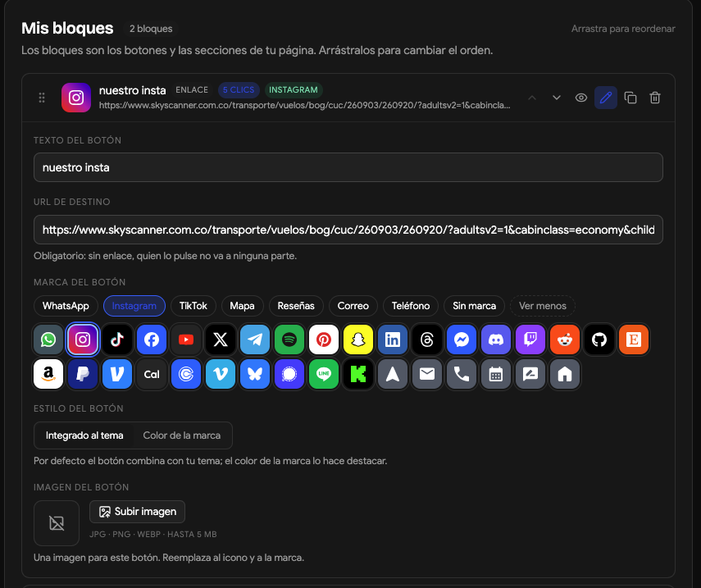Choose the LINE brand icon
The image size is (701, 588).
click(324, 374)
